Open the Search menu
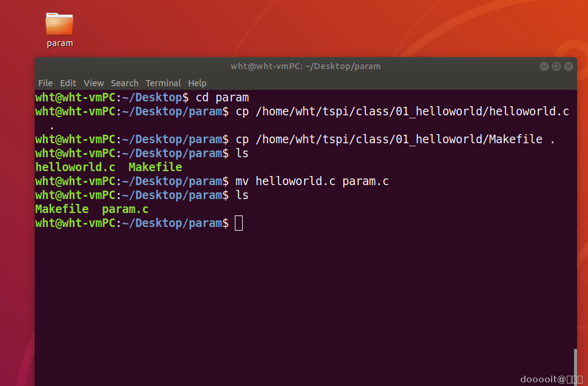Viewport: 588px width, 386px height. point(124,83)
